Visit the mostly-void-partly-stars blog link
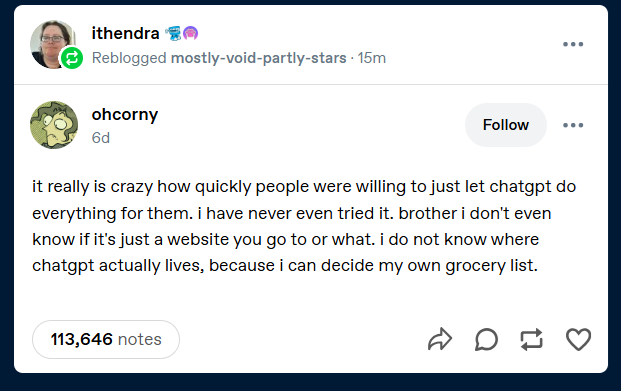Viewport: 621px width, 391px height. point(259,58)
